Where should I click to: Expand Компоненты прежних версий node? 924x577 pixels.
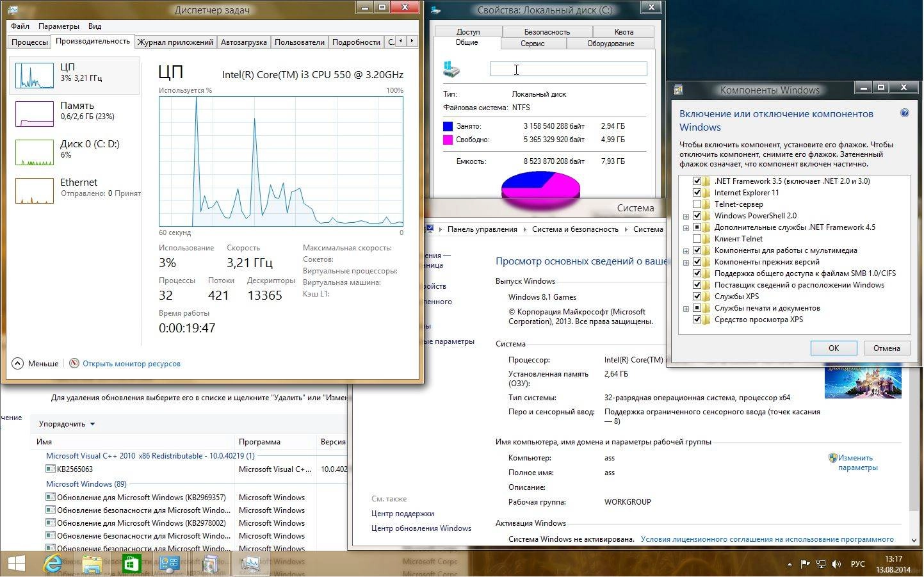click(686, 263)
